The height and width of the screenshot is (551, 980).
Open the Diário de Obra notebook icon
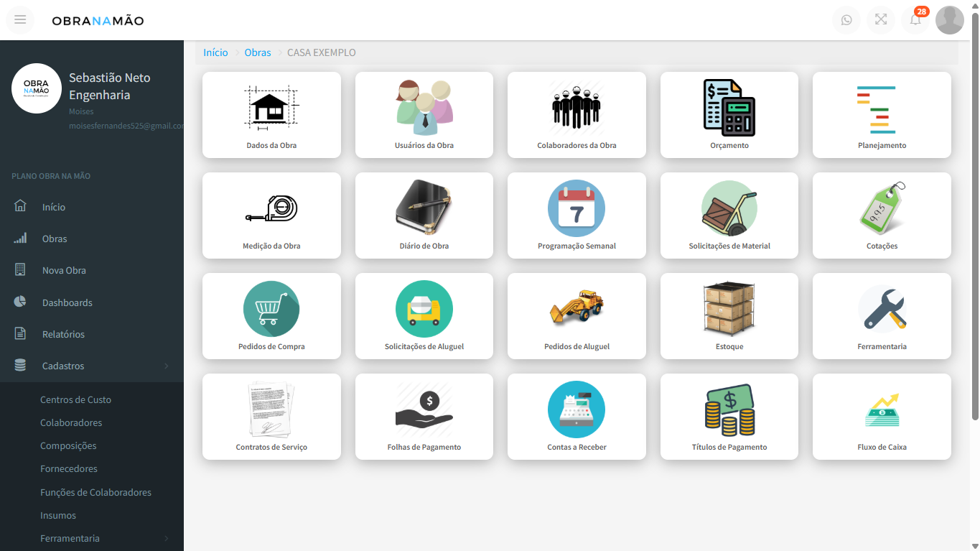(x=424, y=208)
